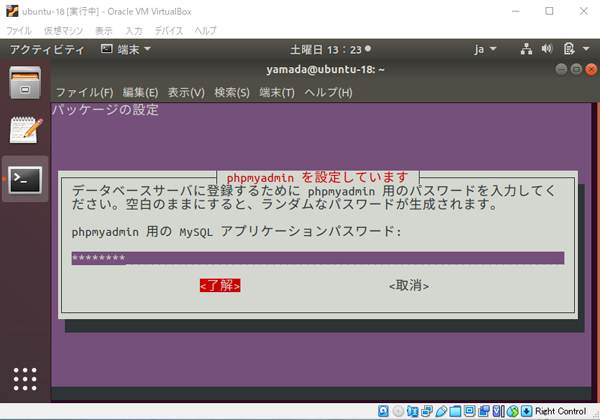Viewport: 600px width, 420px height.
Task: Minimize the terminal window yamada@ubuntu-18
Action: point(561,69)
